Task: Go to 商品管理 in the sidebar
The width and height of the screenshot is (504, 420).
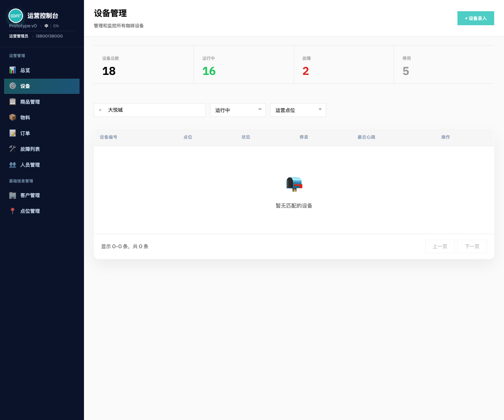Action: pos(42,102)
